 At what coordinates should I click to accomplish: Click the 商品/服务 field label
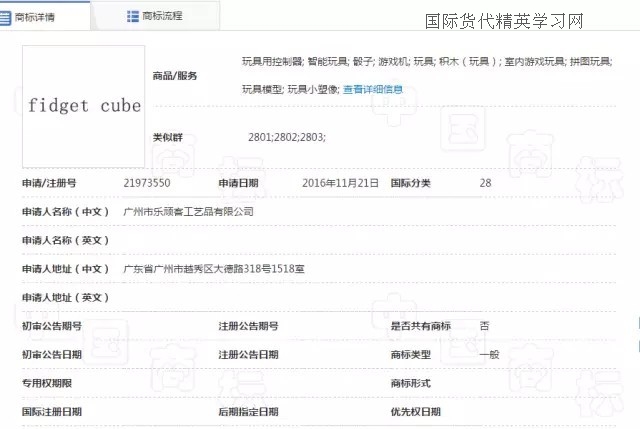point(175,76)
